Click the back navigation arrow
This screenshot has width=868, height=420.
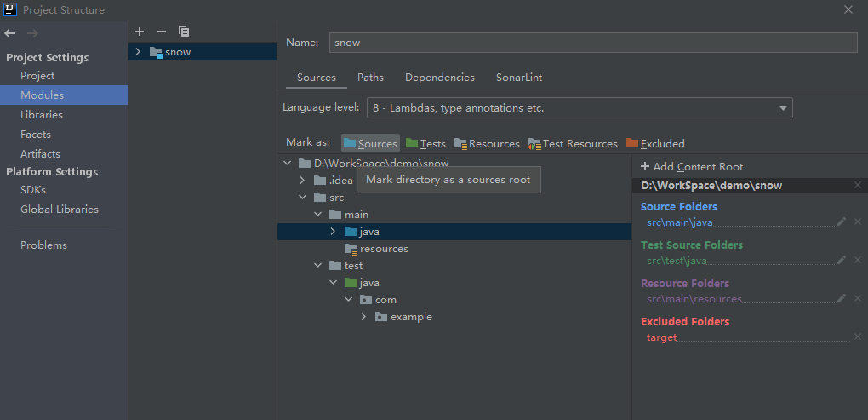tap(10, 33)
